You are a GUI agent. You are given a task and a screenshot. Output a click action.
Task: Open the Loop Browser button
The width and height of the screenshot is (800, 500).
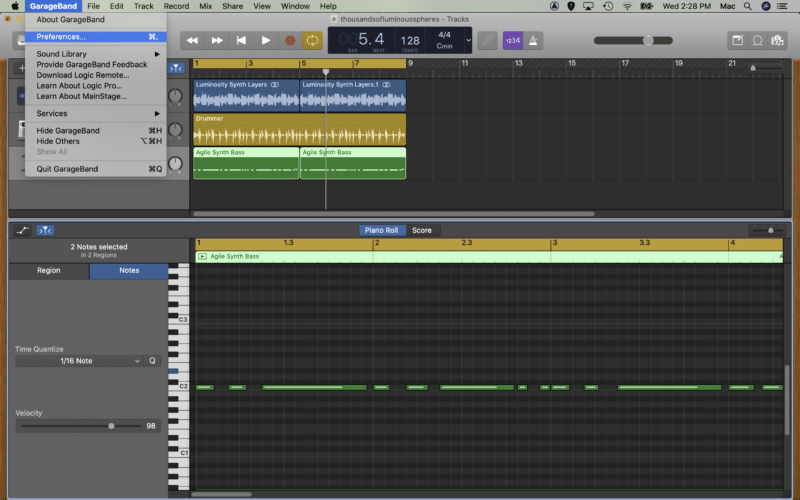point(758,40)
